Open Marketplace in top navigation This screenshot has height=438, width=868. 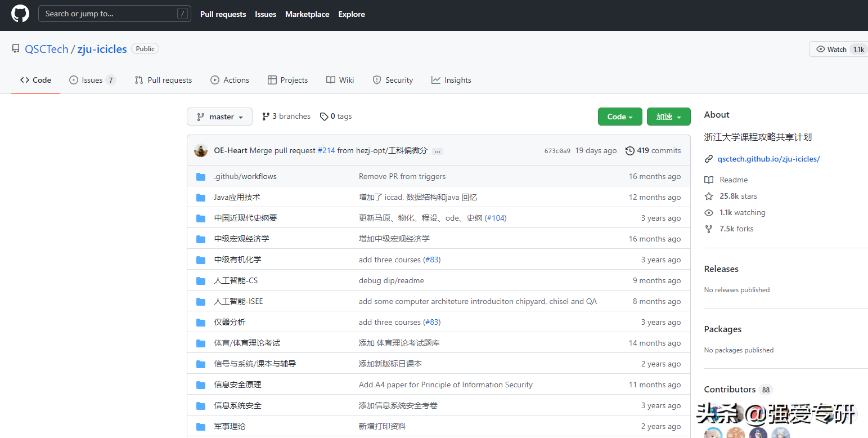[307, 15]
